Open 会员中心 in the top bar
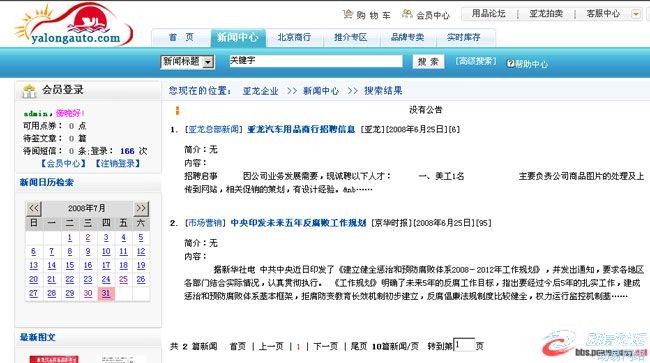This screenshot has height=363, width=650. tap(426, 15)
